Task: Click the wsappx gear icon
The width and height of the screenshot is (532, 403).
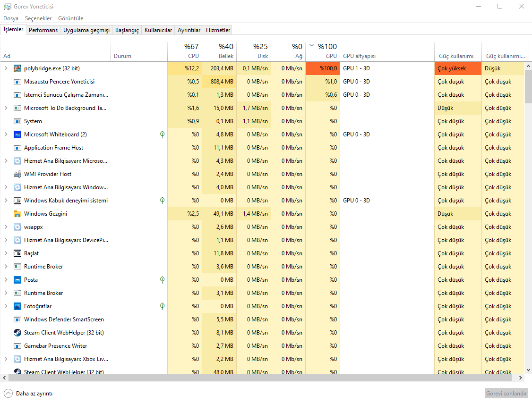Action: [17, 227]
